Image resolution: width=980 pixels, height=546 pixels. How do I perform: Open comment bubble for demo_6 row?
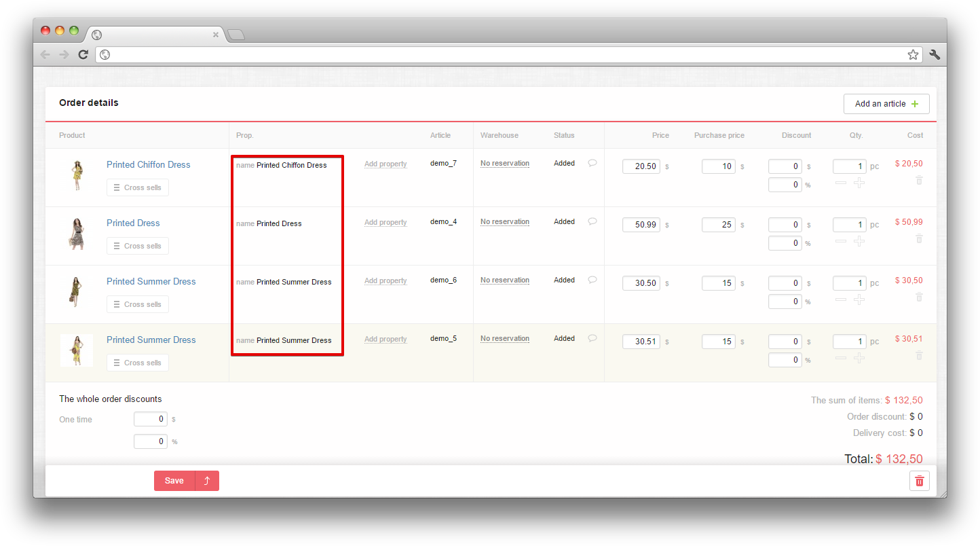coord(592,280)
